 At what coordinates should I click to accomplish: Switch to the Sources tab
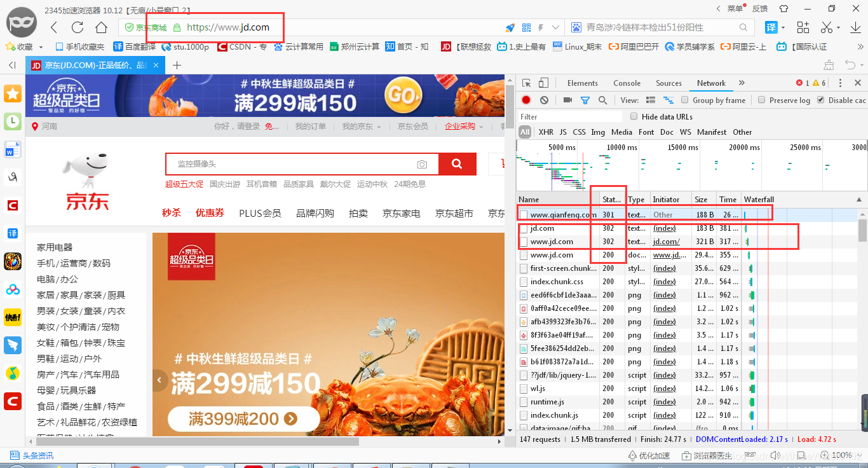point(669,83)
